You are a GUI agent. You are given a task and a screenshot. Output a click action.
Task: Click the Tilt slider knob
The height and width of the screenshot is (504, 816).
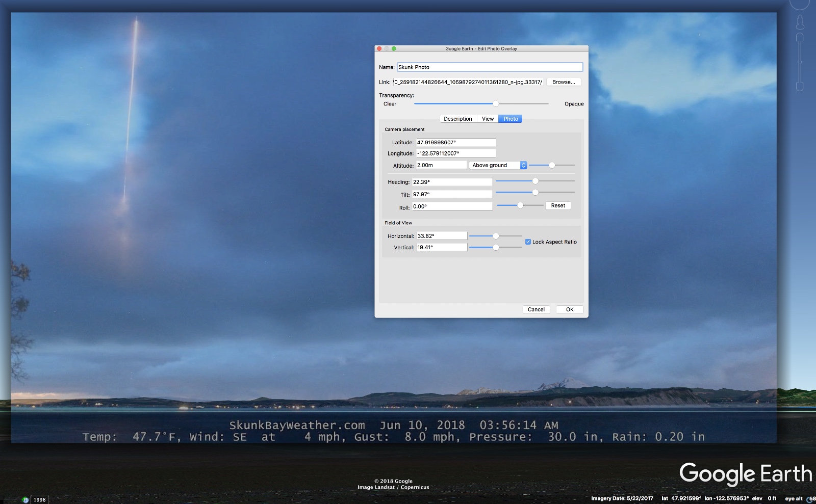(535, 193)
